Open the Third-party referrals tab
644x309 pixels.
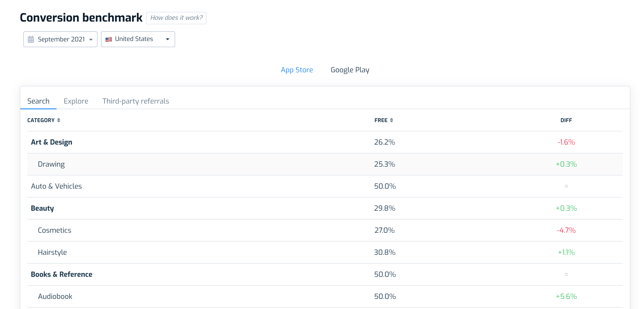135,101
